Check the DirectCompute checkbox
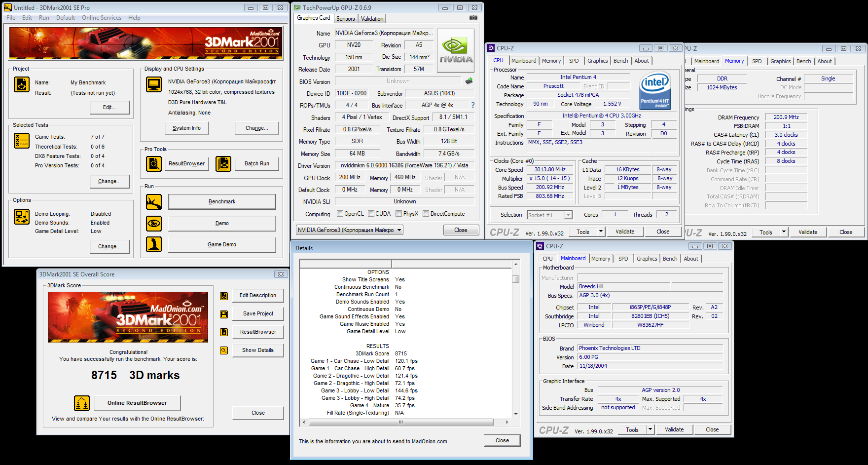 426,214
